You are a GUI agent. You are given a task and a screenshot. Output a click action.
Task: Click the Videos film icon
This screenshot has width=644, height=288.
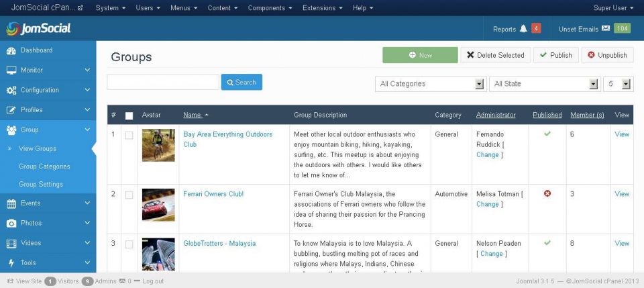point(11,243)
